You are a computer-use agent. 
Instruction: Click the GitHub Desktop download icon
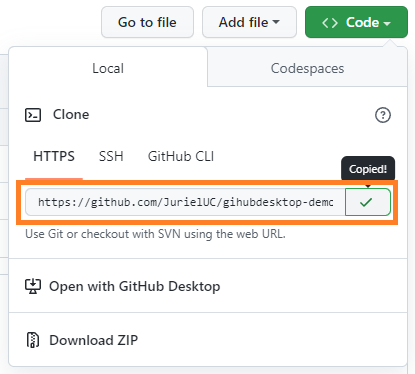(33, 286)
